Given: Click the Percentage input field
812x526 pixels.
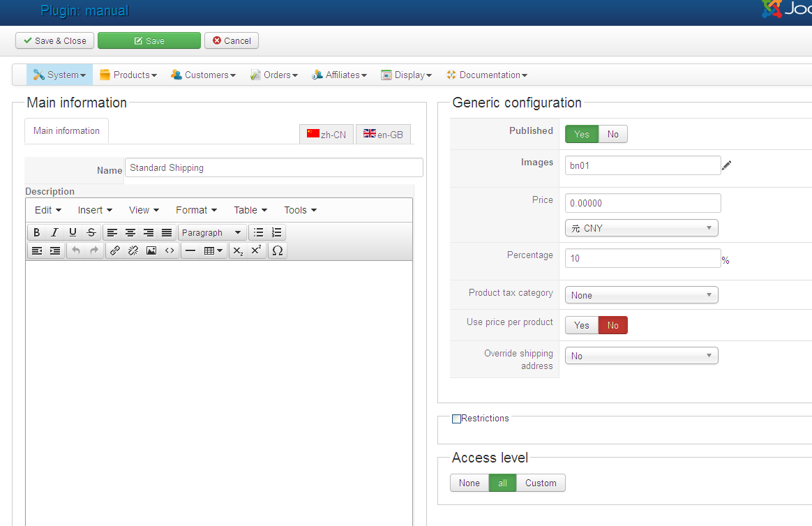Looking at the screenshot, I should click(642, 258).
